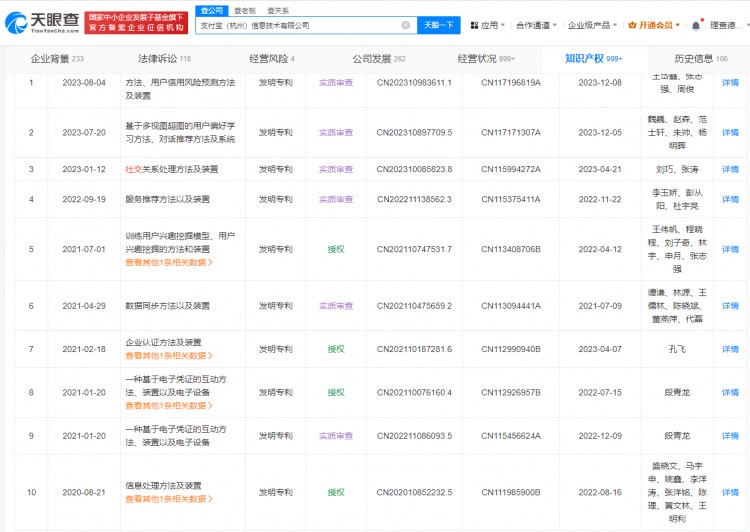This screenshot has width=750, height=532.
Task: Open the user account menu
Action: 728,25
